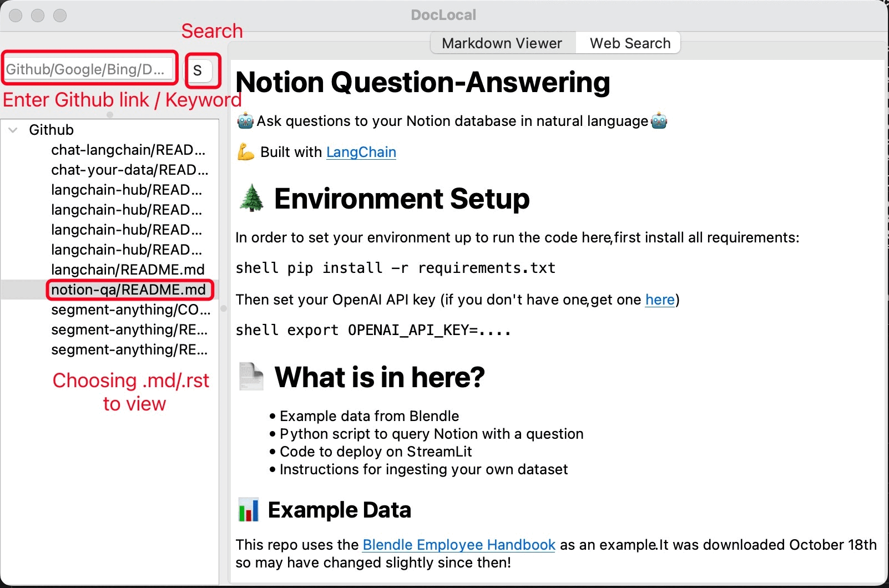Screen dimensions: 889x588
Task: Close the DocLocal window
Action: pyautogui.click(x=16, y=16)
